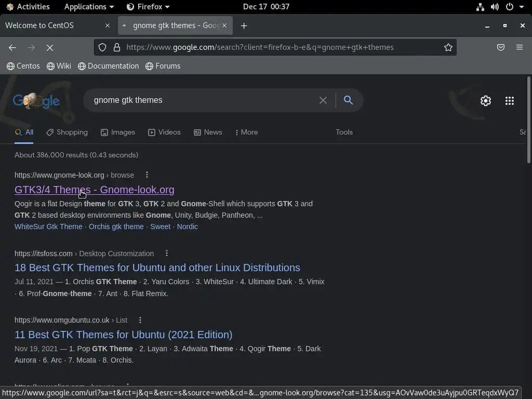The width and height of the screenshot is (532, 399).
Task: Go back with the browser back arrow
Action: point(12,48)
